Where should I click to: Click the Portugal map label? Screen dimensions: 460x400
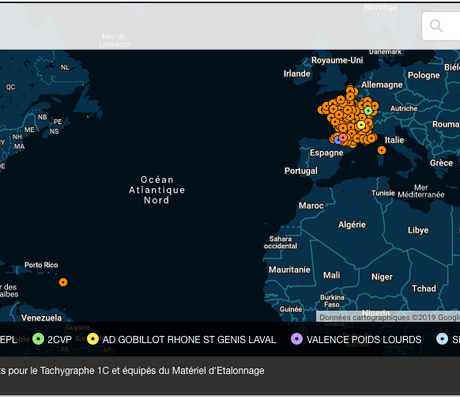pos(301,171)
